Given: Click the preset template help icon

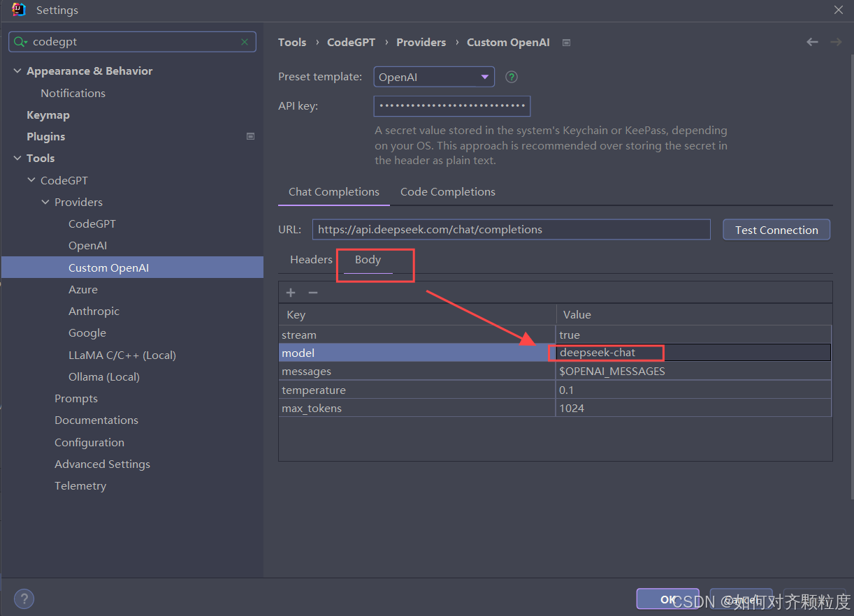Looking at the screenshot, I should point(512,77).
